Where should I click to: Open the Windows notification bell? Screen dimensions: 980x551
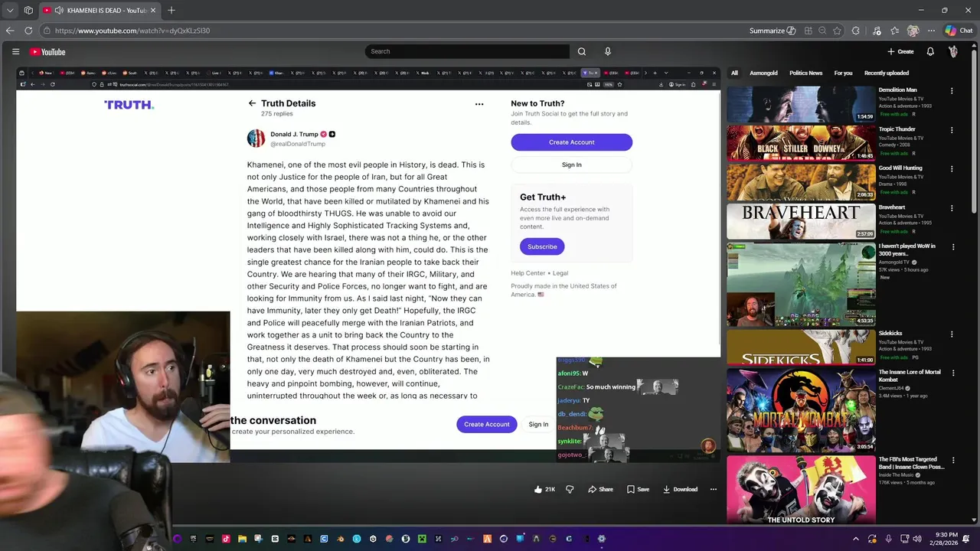pyautogui.click(x=966, y=539)
